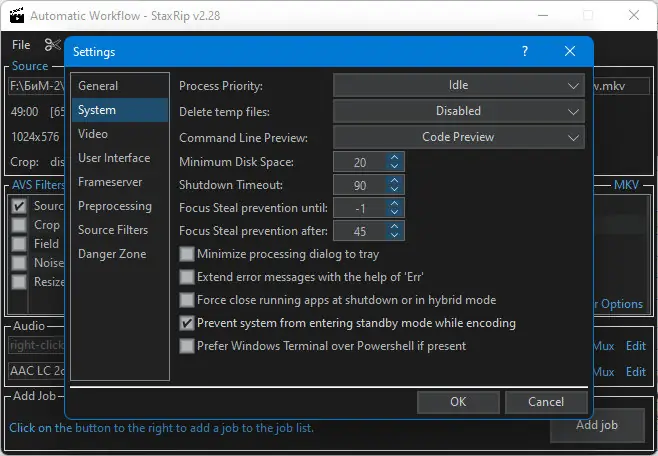Click the Minimum Disk Space number field
The image size is (658, 456).
click(x=359, y=162)
